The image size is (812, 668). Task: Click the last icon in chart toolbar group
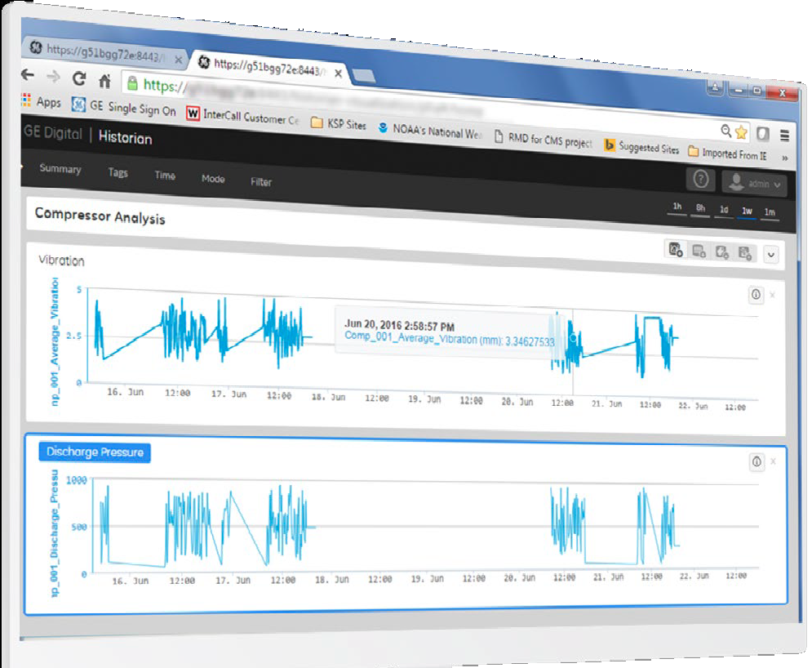tap(744, 253)
